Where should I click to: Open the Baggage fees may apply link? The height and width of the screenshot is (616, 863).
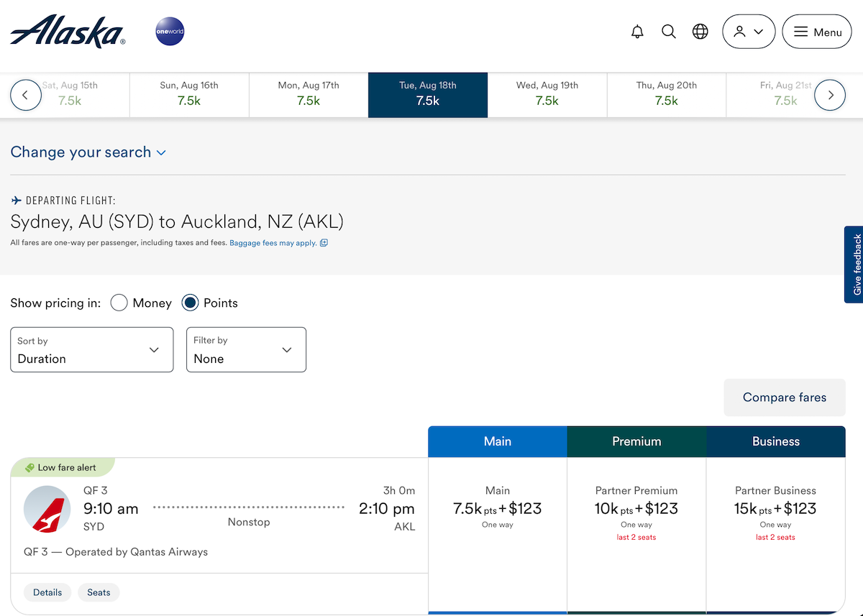tap(273, 243)
